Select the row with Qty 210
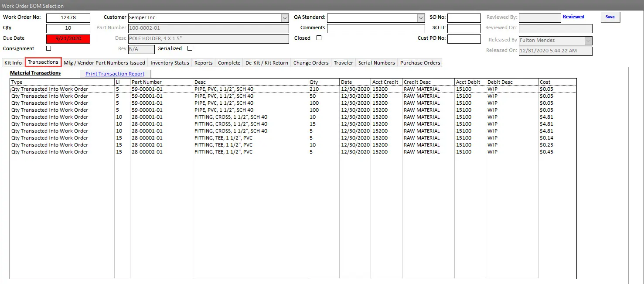 click(x=174, y=89)
